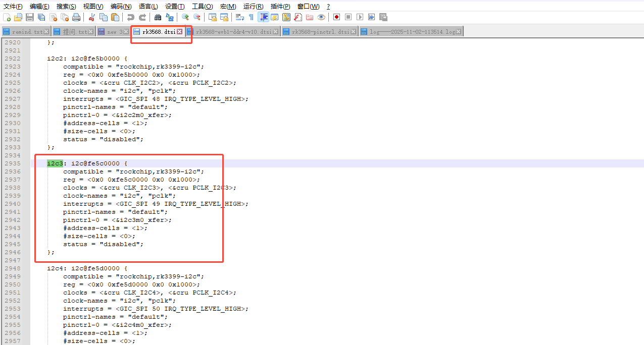Click 'pinctrl-0 = <&i2c3m0_xfer>;' line

point(117,220)
